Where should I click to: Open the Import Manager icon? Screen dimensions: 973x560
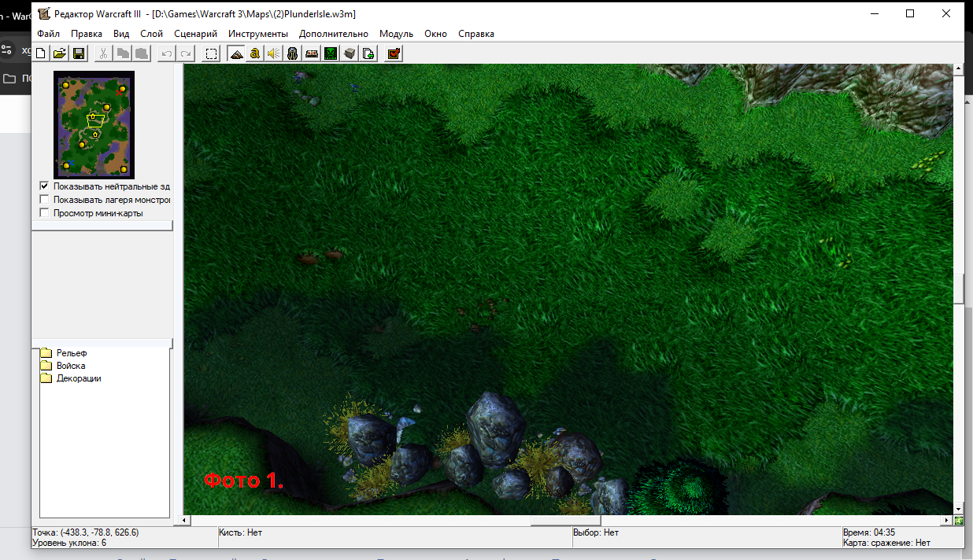coord(368,53)
